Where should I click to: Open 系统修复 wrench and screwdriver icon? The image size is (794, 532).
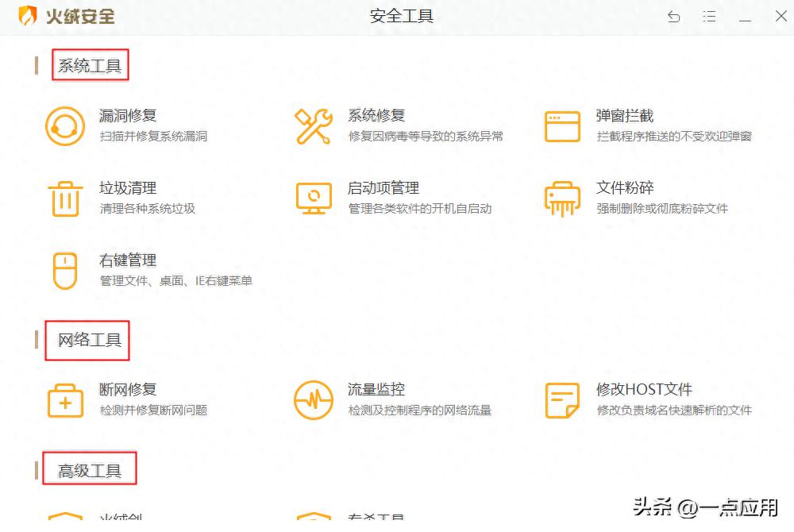pyautogui.click(x=313, y=126)
